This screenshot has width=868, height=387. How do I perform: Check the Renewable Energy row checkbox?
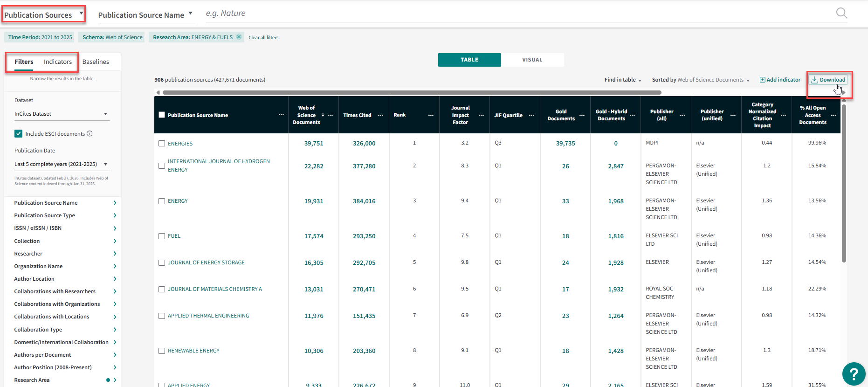click(x=162, y=351)
